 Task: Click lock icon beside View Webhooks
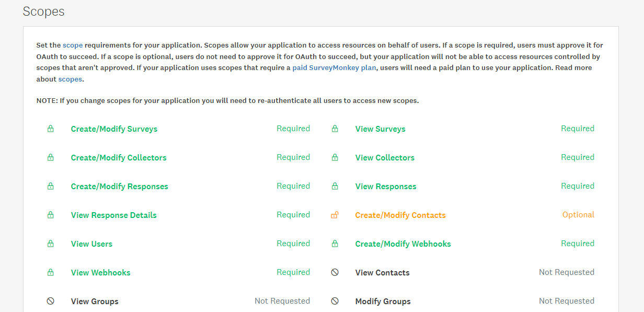coord(51,272)
